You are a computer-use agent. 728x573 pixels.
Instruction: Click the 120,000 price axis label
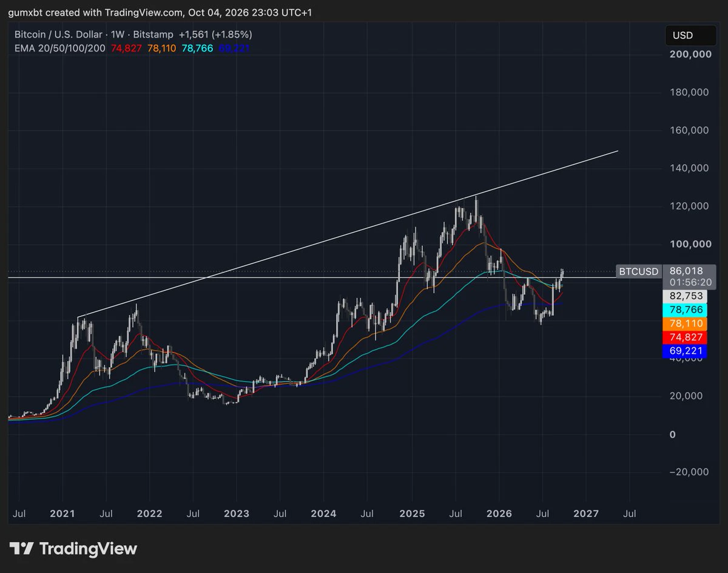coord(688,206)
